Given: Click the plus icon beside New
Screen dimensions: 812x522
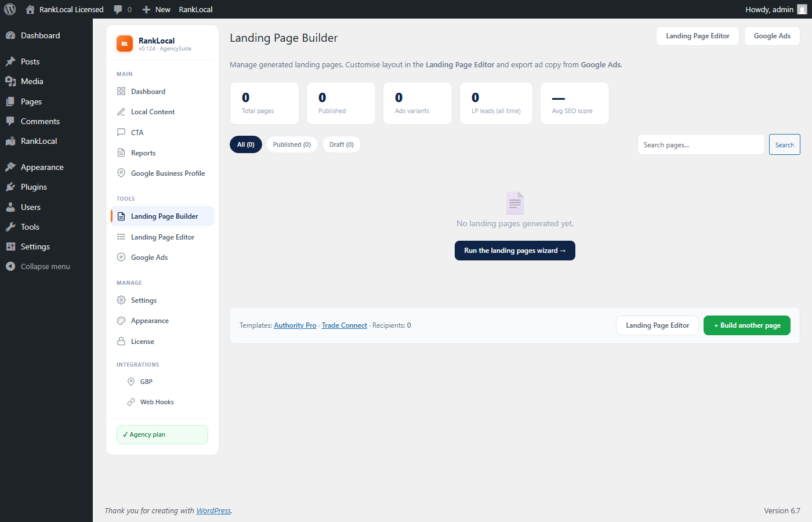Looking at the screenshot, I should point(146,9).
